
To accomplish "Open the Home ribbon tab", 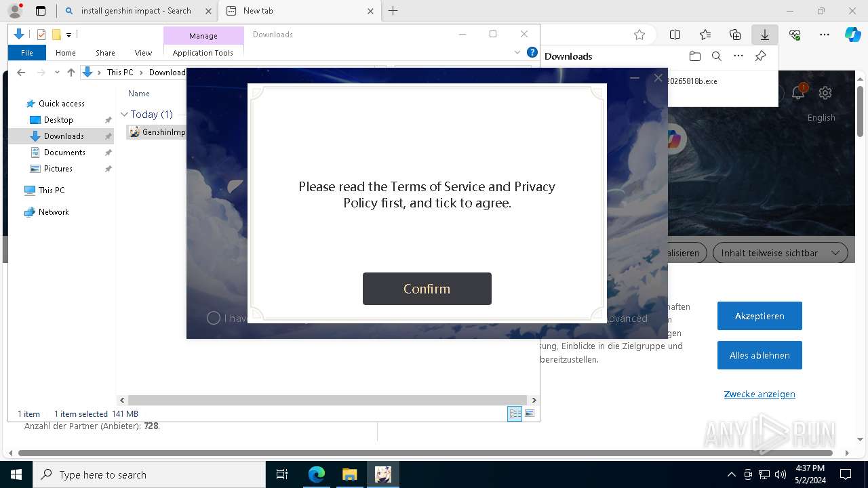I will [x=66, y=53].
